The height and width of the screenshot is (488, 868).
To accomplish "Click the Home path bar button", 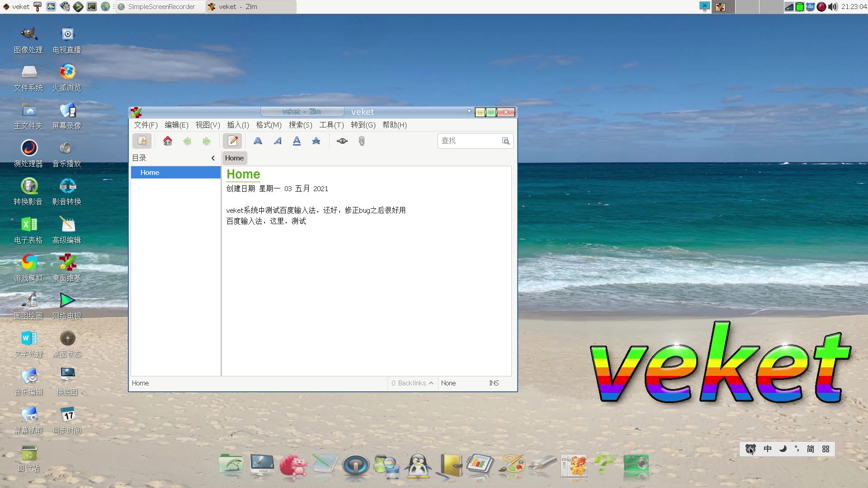I will tap(234, 158).
